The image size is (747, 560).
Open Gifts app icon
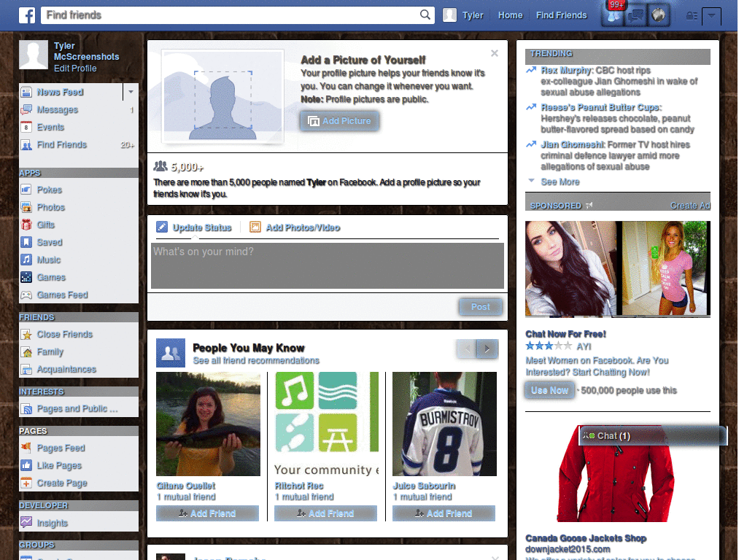click(x=27, y=225)
